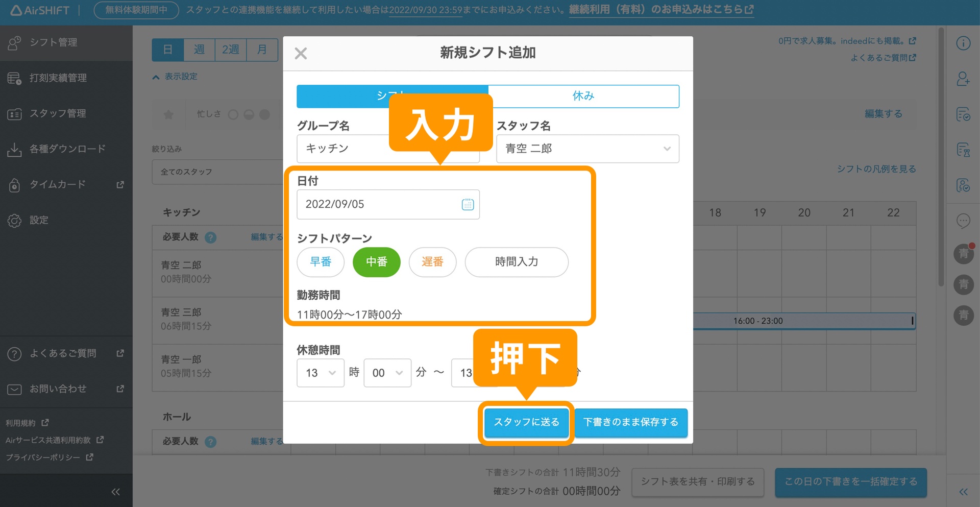Open the break time hour dropdown showing 13
Screen dimensions: 980x507
pos(320,373)
